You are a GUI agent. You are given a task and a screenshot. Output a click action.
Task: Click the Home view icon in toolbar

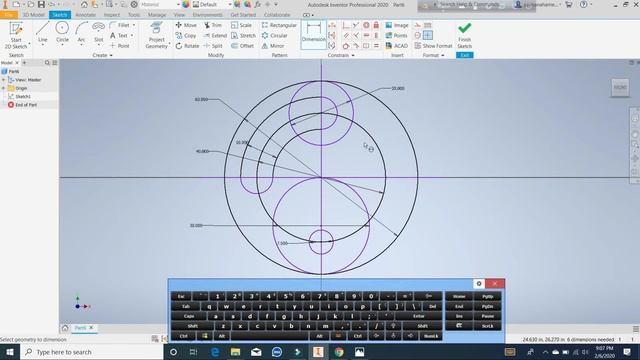(x=84, y=4)
